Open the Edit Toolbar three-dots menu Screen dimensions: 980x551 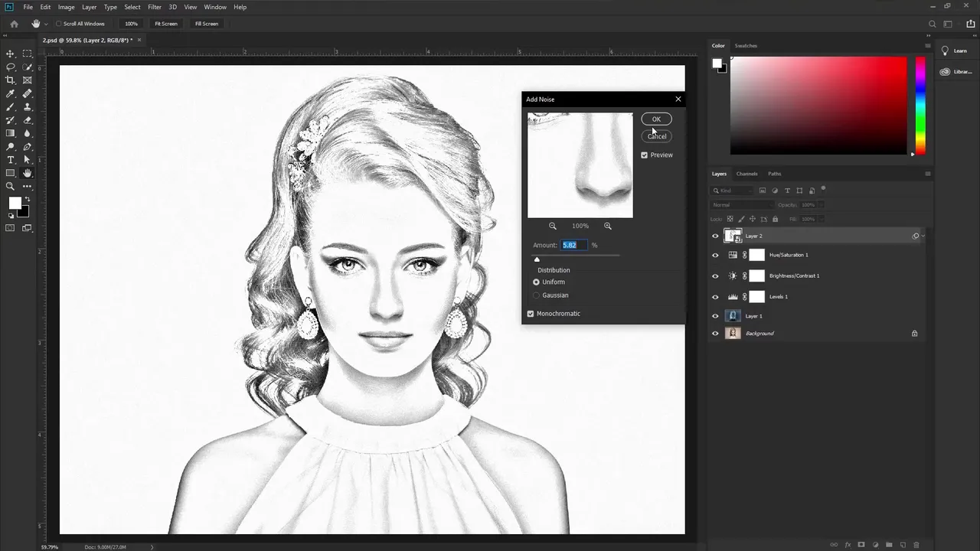tap(28, 186)
